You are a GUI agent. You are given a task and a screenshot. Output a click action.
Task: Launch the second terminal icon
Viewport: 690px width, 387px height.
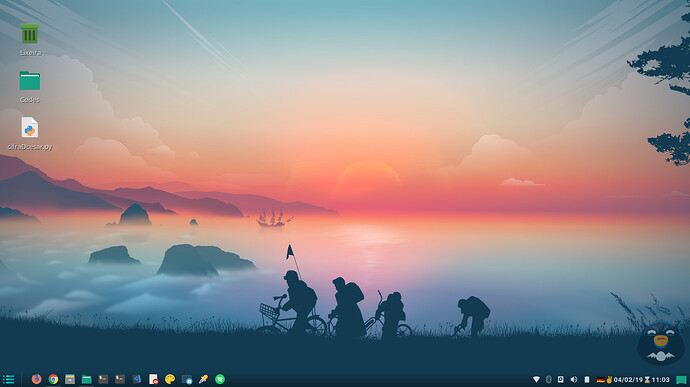tap(120, 379)
